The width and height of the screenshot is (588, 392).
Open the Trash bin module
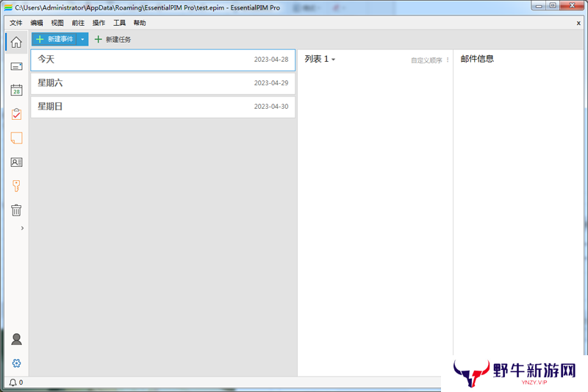[x=16, y=210]
